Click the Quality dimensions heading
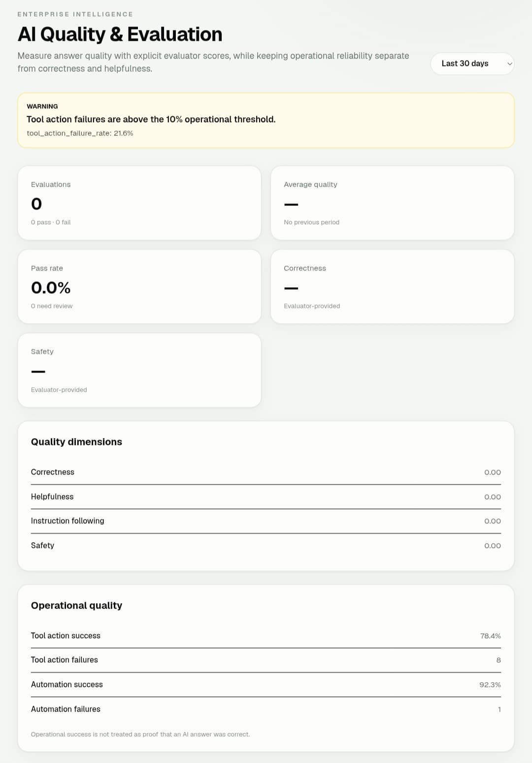Viewport: 532px width, 763px height. pos(76,442)
